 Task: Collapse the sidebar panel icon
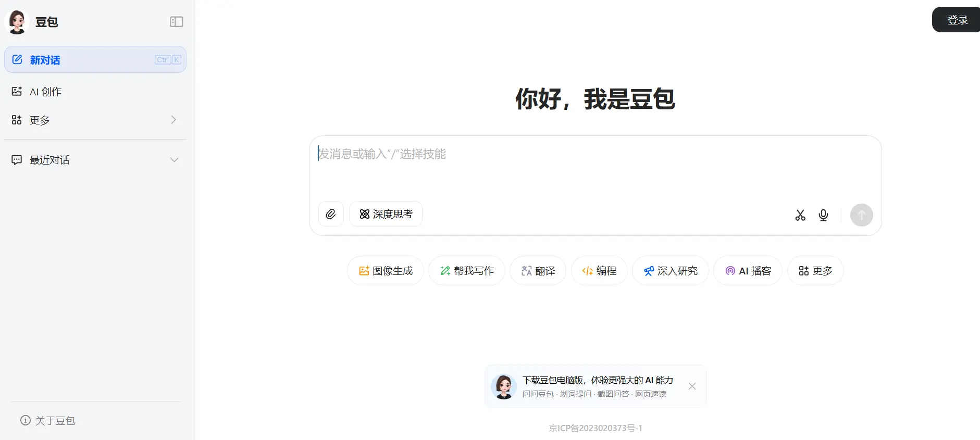177,22
